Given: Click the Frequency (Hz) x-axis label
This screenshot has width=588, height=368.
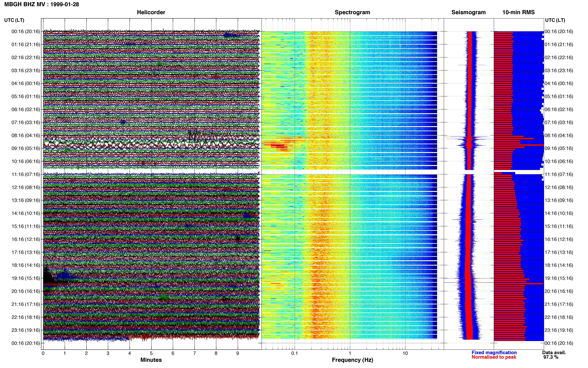Looking at the screenshot, I should 352,360.
